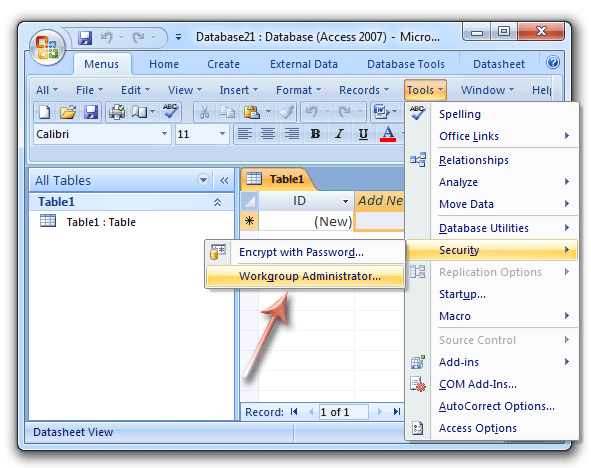Open the Format menu
This screenshot has height=468, width=591.
(299, 90)
